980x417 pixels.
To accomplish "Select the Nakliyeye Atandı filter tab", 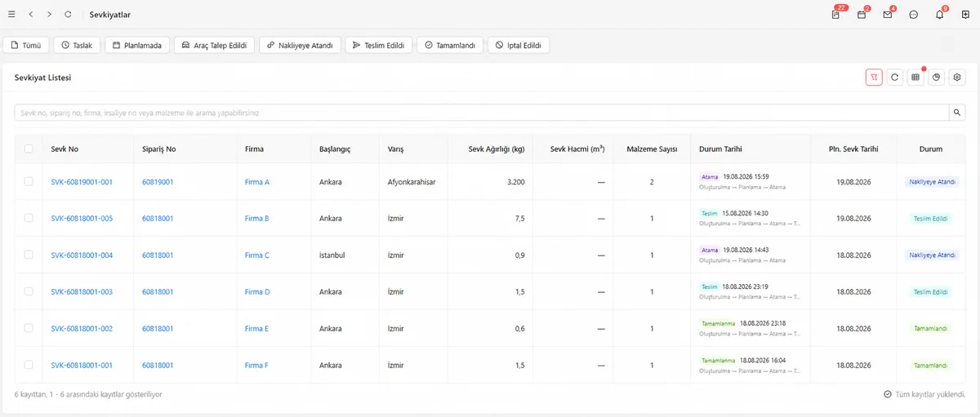I will (301, 46).
